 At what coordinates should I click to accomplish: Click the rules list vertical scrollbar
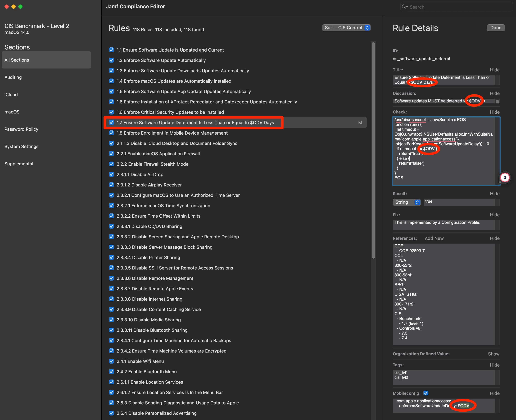(x=373, y=150)
